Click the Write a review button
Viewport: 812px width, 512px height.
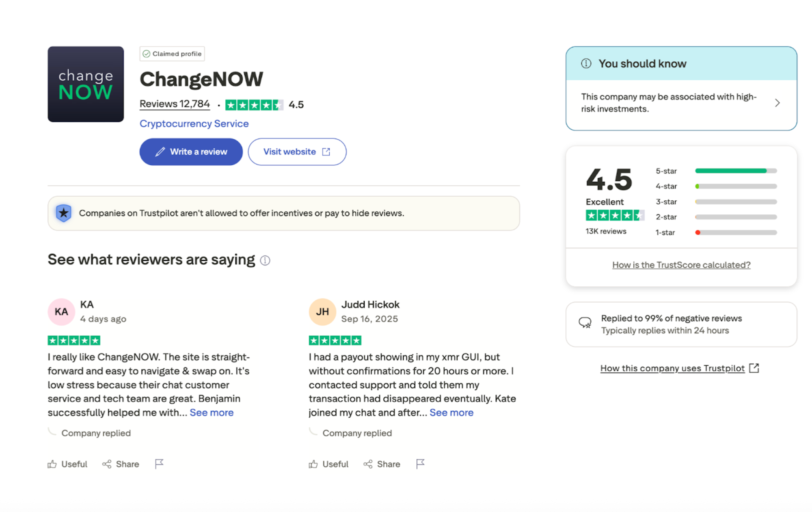[191, 152]
